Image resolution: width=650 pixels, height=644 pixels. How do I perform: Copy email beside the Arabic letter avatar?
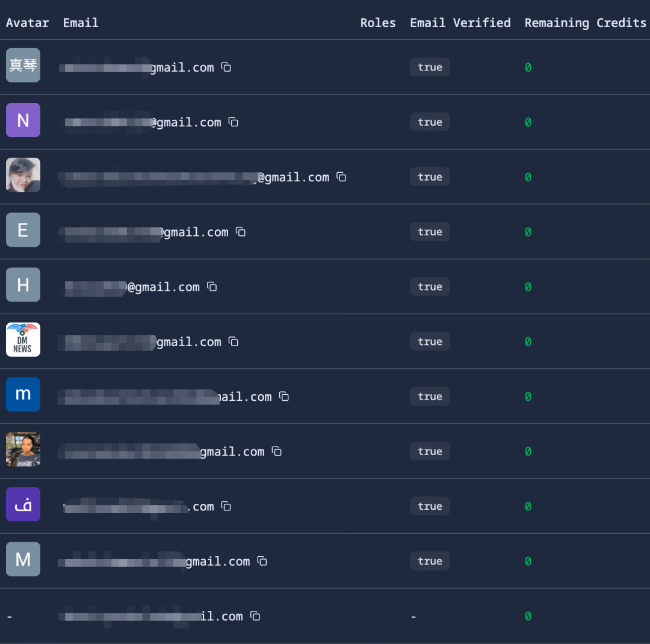click(x=226, y=506)
